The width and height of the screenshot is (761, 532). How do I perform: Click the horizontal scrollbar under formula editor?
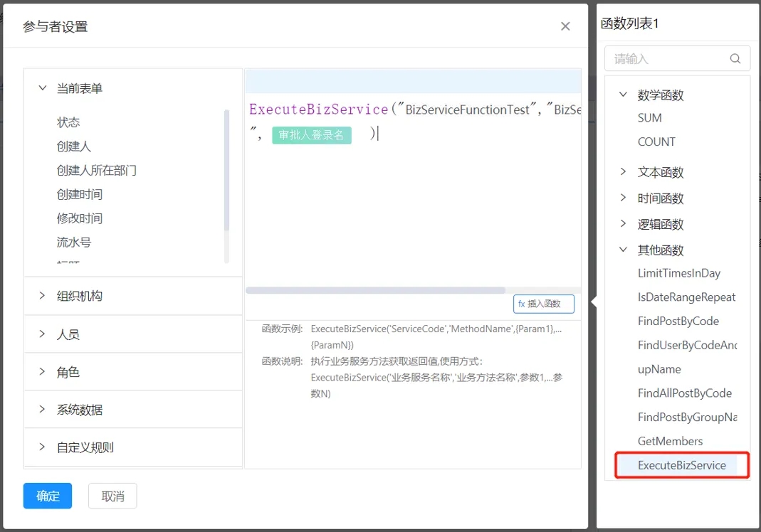[375, 290]
